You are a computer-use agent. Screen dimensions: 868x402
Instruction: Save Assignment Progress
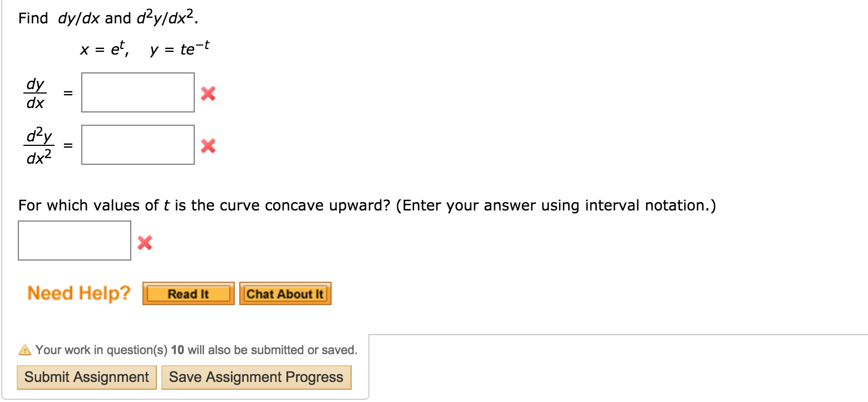[256, 378]
